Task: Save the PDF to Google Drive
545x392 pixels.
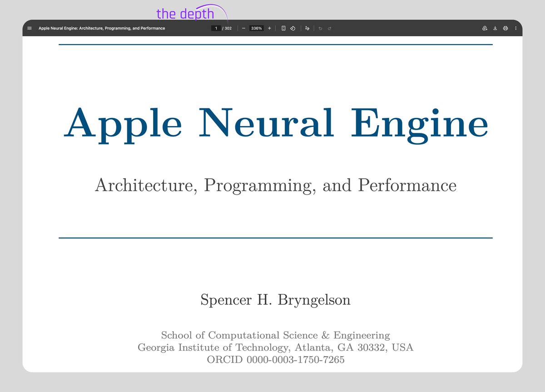Action: (485, 28)
